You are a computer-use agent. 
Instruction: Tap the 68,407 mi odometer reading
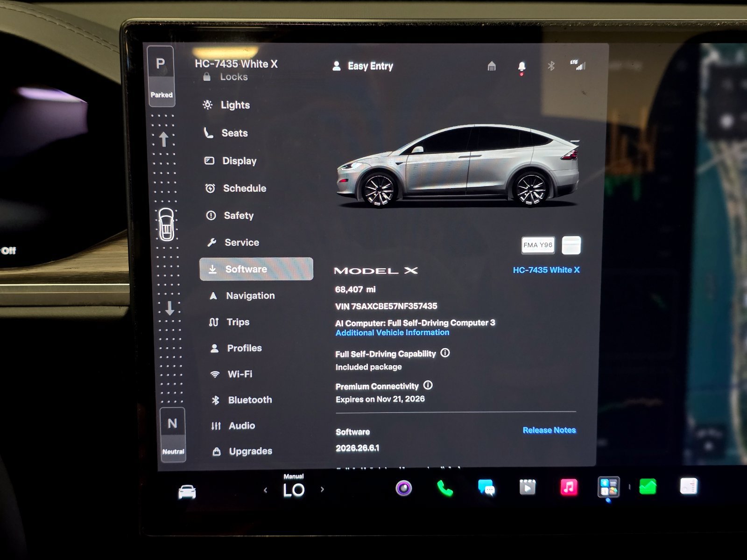(355, 289)
